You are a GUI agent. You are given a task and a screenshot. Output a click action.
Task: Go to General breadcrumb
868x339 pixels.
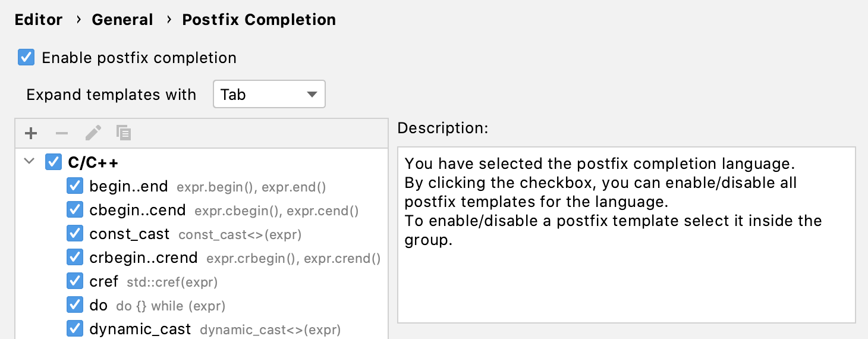[x=122, y=20]
